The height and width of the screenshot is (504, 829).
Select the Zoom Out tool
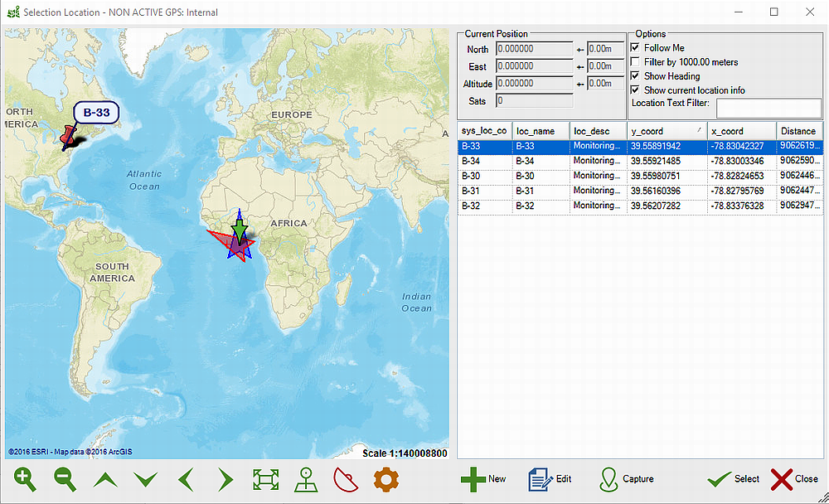pos(65,480)
